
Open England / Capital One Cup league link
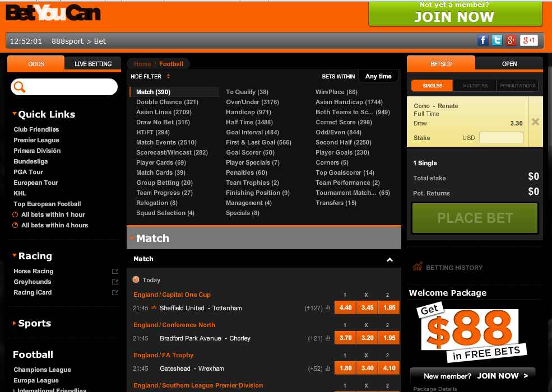(172, 295)
